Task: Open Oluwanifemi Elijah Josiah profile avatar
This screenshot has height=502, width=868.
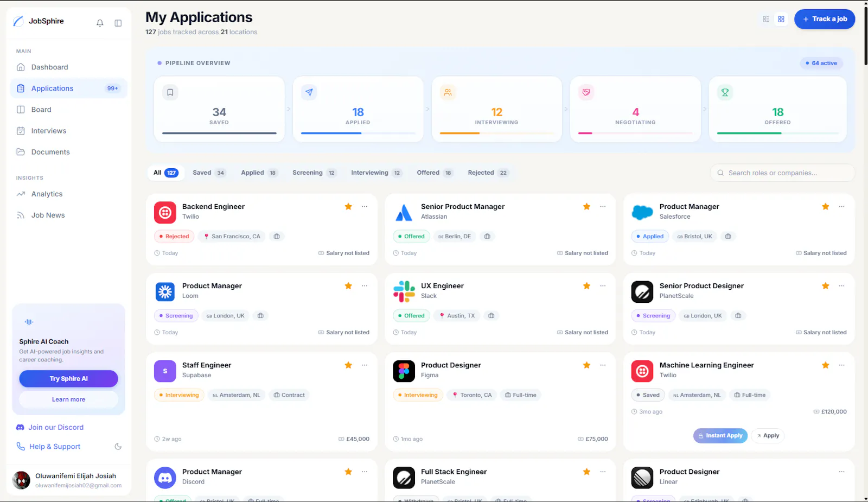Action: (21, 480)
